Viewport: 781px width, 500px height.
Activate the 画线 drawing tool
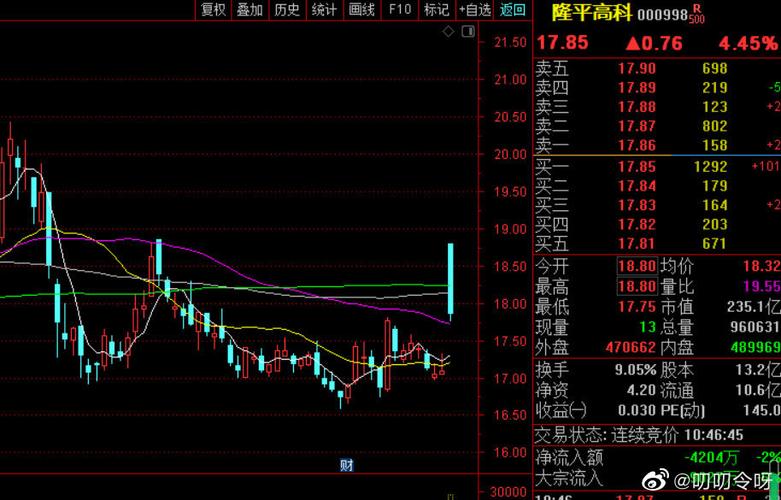(x=362, y=9)
